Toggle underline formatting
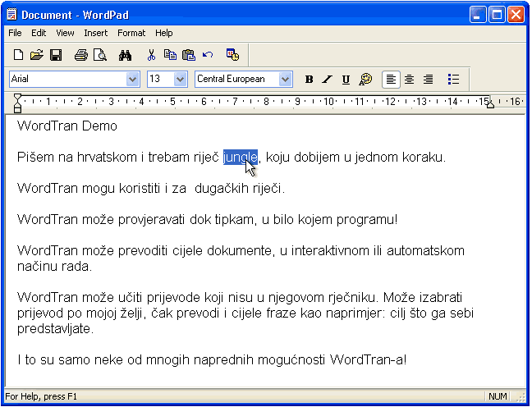The width and height of the screenshot is (532, 407). 346,80
